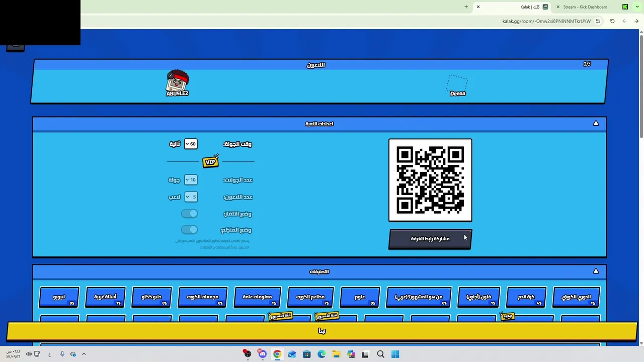Open the OBS app in the taskbar
Viewport: 644px width, 362px height.
coord(247,354)
